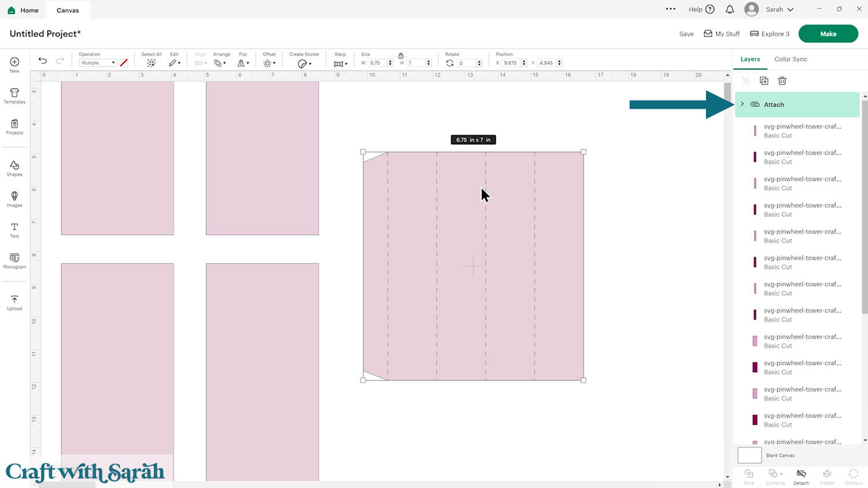This screenshot has height=488, width=868.
Task: Open the Shapes tool
Action: pos(14,168)
